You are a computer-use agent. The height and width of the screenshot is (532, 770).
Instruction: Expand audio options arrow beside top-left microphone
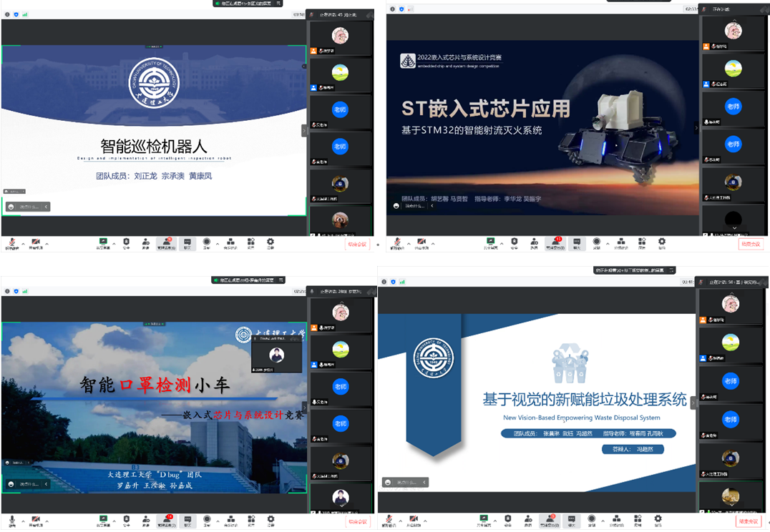23,243
